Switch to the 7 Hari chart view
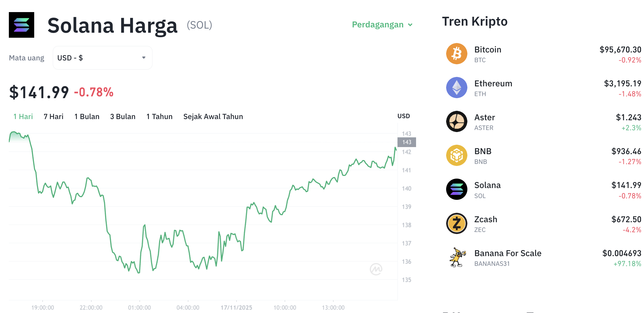Viewport: 644px width, 313px height. point(53,116)
